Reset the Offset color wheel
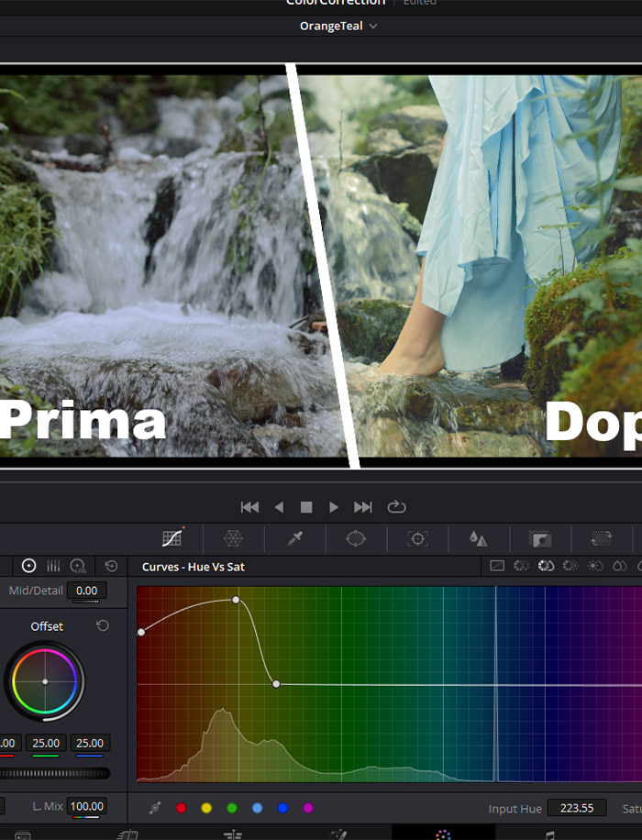This screenshot has height=840, width=642. click(x=103, y=625)
